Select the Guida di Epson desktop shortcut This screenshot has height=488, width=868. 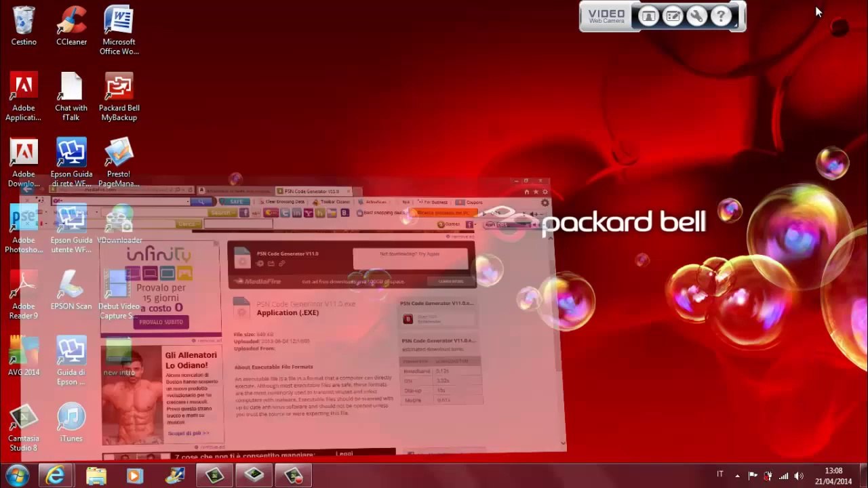coord(71,361)
